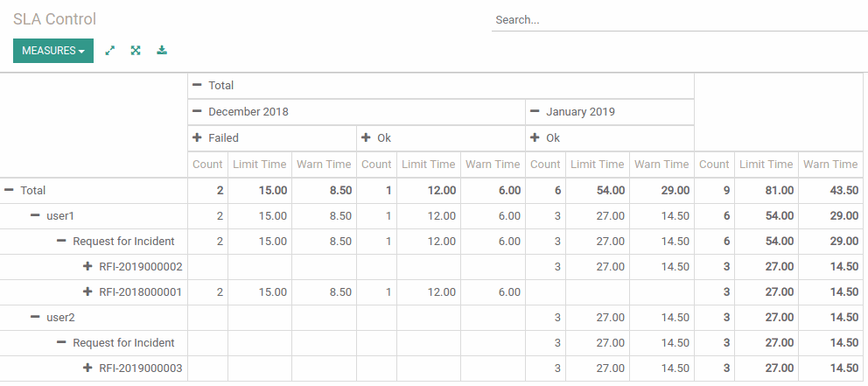Click in the Search field

[x=680, y=20]
